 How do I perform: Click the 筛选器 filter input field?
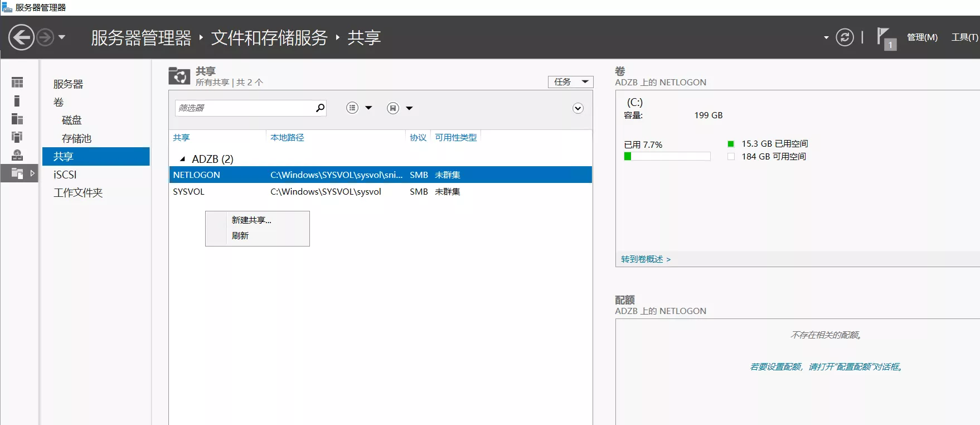click(x=244, y=108)
